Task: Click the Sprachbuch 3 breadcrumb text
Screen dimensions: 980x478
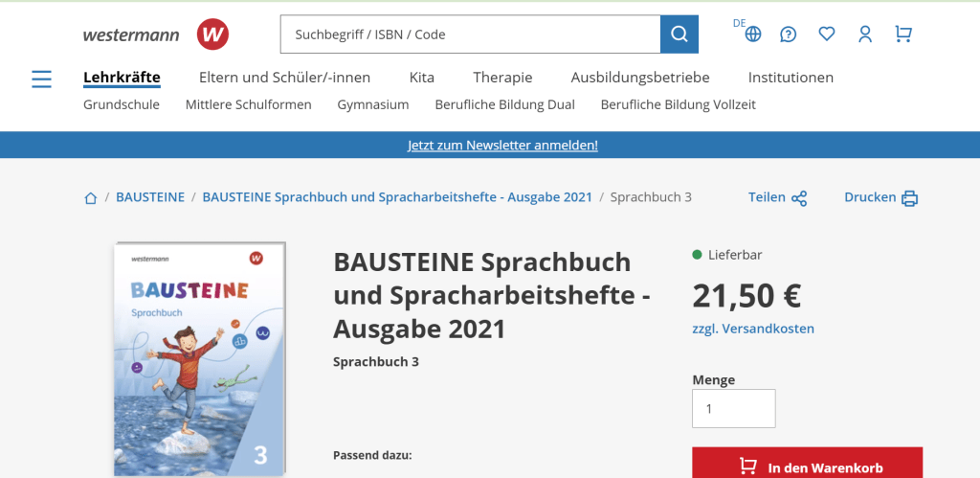Action: point(651,197)
